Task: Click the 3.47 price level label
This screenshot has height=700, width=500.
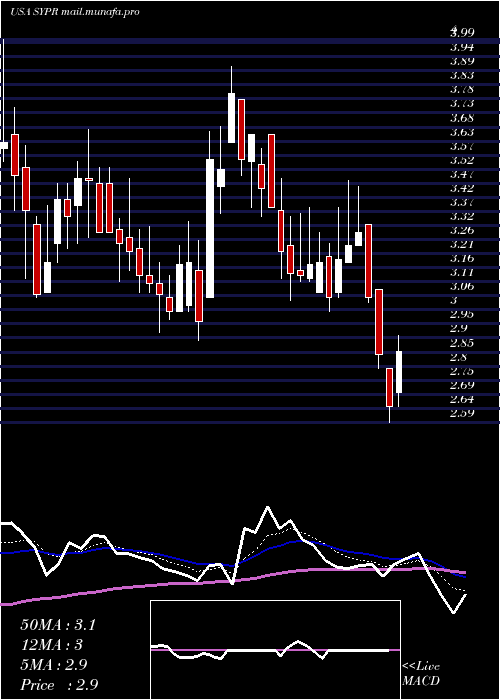Action: coord(462,174)
